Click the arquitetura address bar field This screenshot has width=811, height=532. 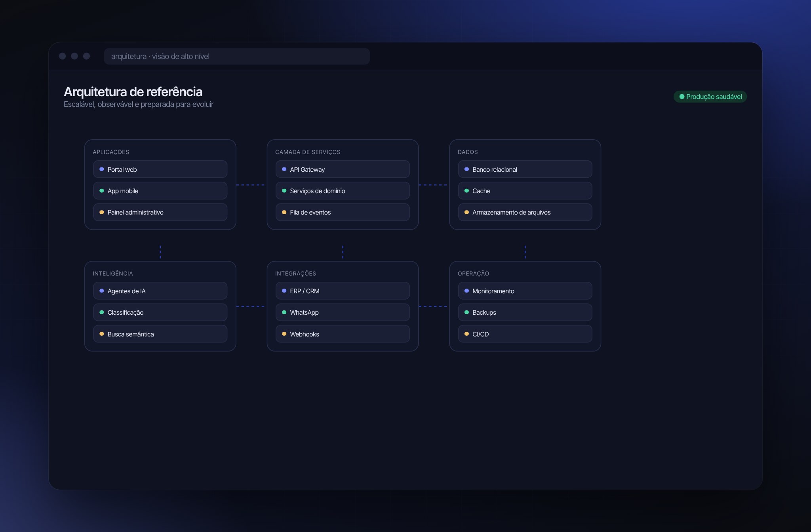pyautogui.click(x=237, y=56)
